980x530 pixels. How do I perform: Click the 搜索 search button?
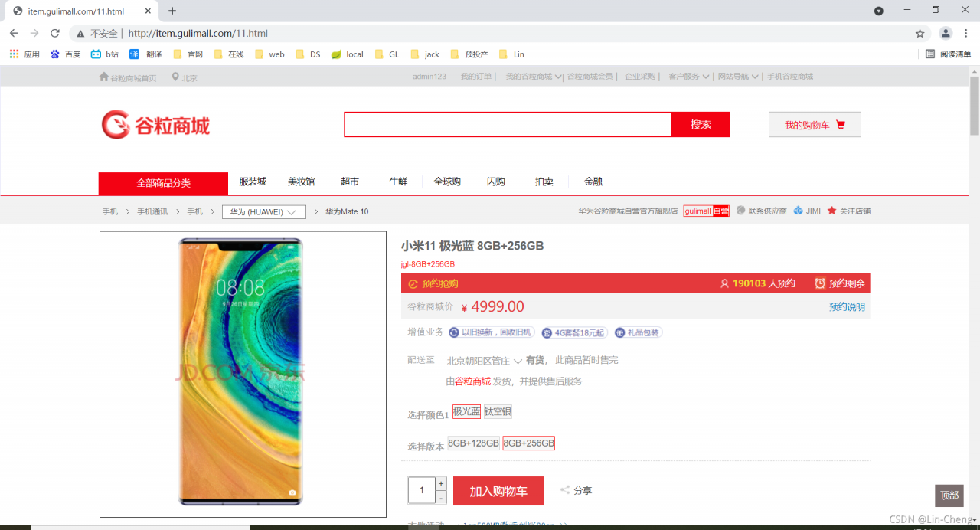(701, 125)
